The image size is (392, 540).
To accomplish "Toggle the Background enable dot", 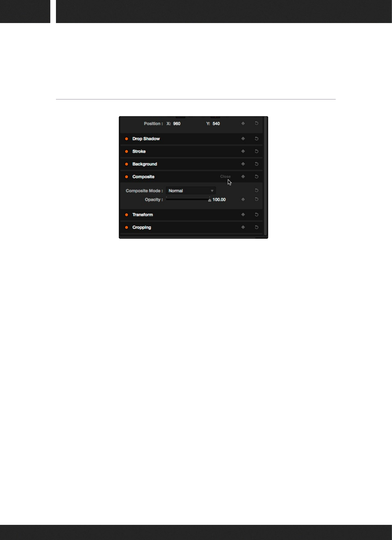I will [126, 164].
